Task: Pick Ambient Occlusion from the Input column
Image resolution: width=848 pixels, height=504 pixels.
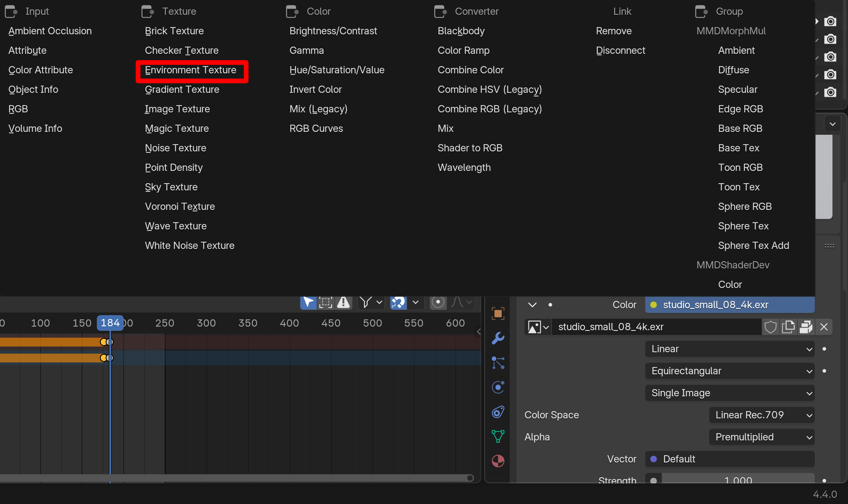Action: click(50, 31)
